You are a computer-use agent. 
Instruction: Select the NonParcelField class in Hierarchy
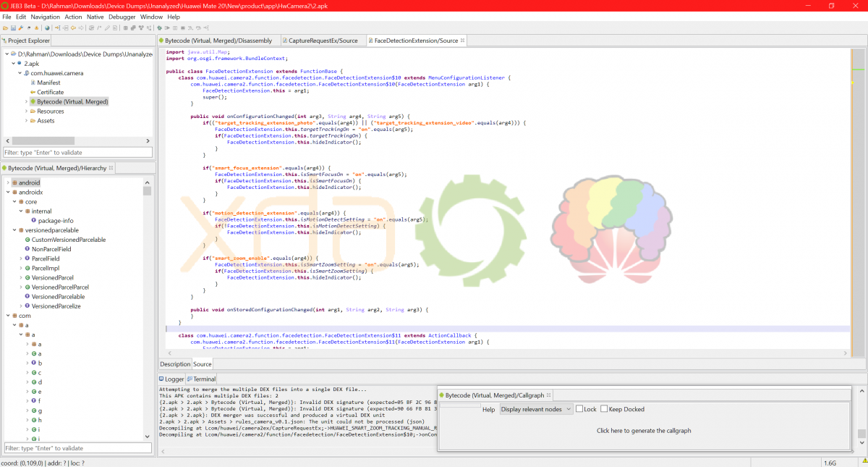(51, 249)
